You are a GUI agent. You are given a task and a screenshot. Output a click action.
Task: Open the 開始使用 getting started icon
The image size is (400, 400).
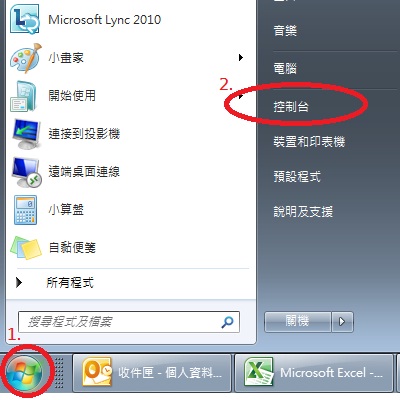point(23,96)
